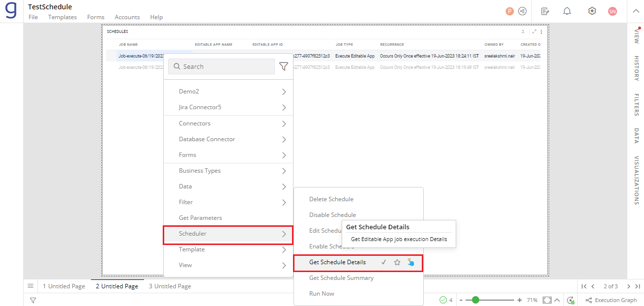644x306 pixels.
Task: Open the Template submenu
Action: tap(228, 249)
